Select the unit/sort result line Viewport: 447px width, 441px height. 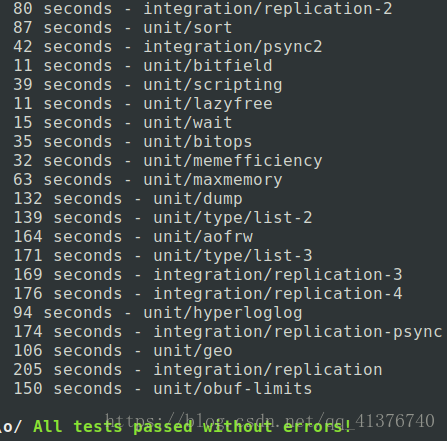[x=123, y=28]
